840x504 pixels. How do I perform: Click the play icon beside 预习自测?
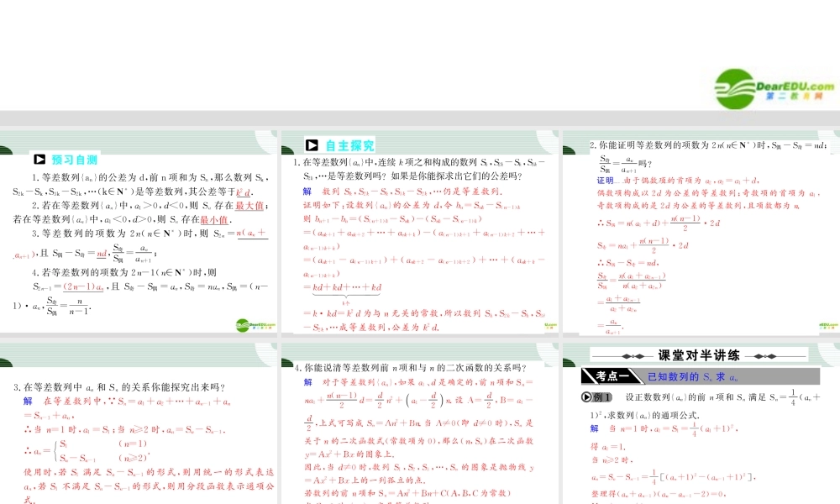[39, 159]
